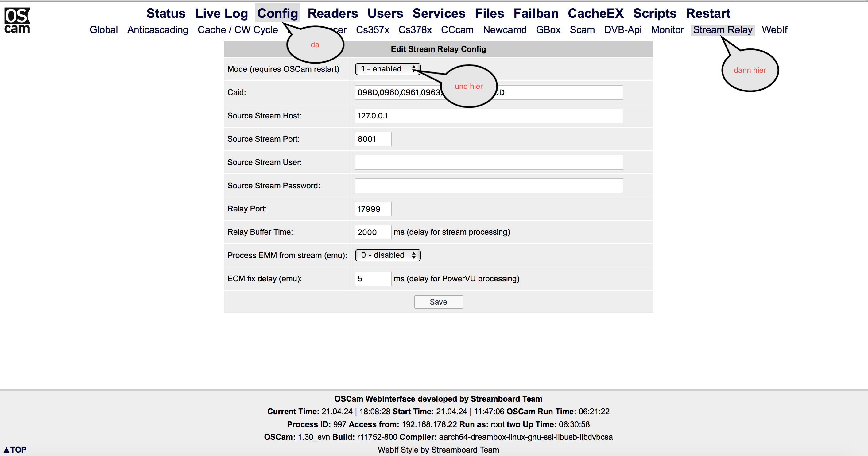Open the Scam config tab
This screenshot has height=456, width=868.
[x=582, y=30]
